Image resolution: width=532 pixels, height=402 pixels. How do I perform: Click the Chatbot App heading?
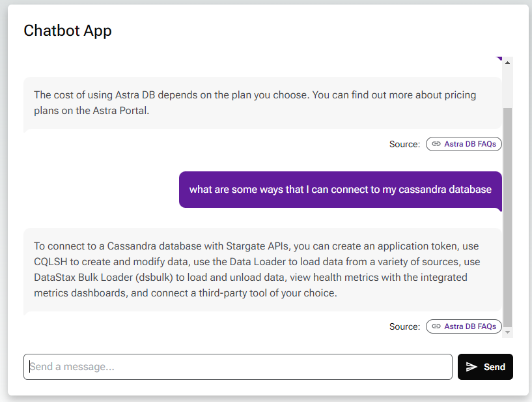tap(67, 31)
